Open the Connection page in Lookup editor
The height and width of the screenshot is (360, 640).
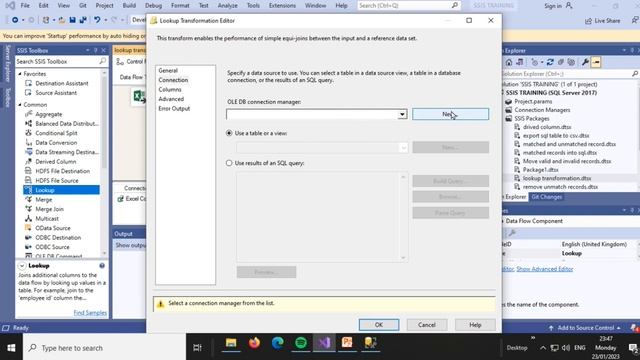point(173,80)
